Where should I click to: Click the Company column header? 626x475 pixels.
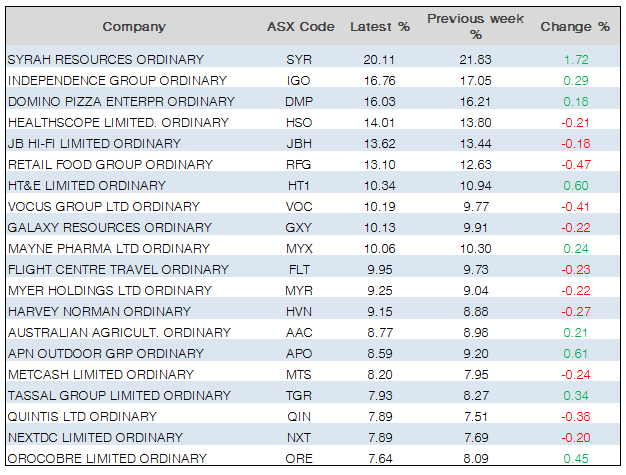click(x=134, y=26)
